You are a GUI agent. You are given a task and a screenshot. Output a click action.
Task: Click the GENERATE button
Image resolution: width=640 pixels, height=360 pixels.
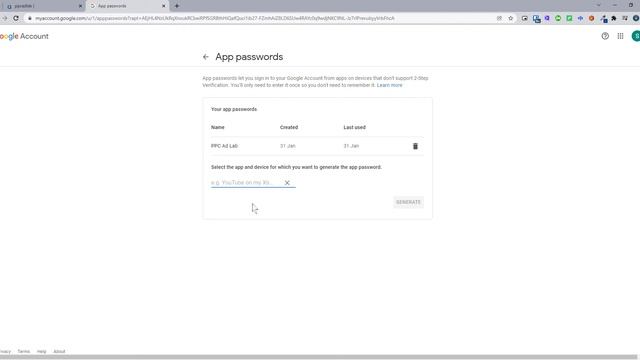pyautogui.click(x=408, y=202)
